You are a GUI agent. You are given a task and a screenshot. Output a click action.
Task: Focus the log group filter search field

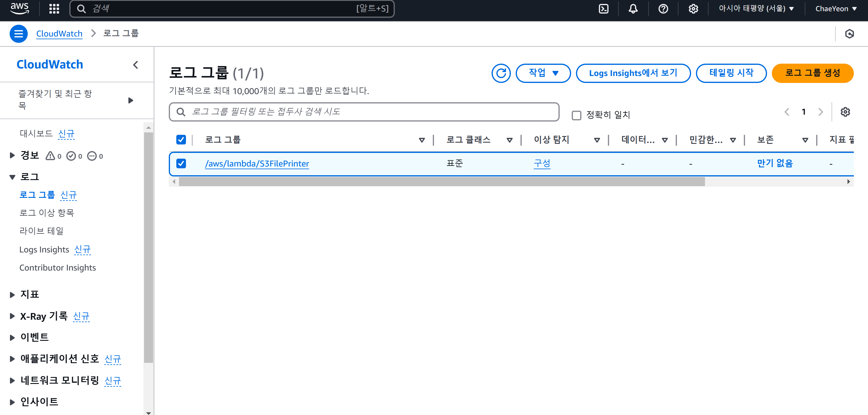tap(364, 112)
